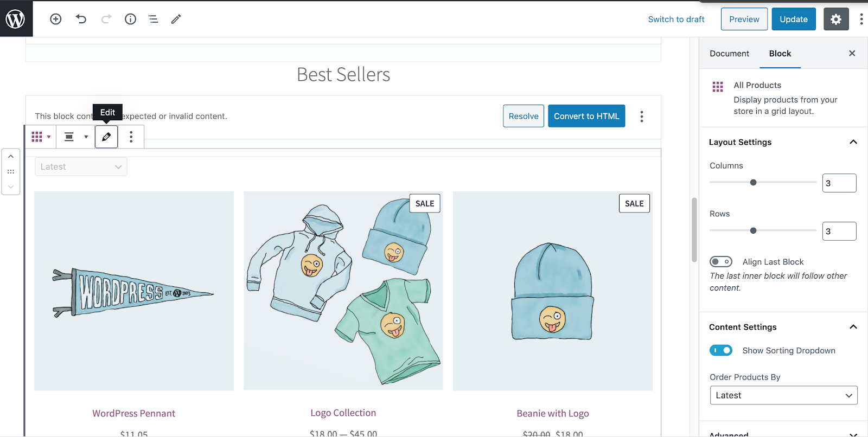Click the Best Sellers heading
Screen dimensions: 868x437
coord(343,75)
